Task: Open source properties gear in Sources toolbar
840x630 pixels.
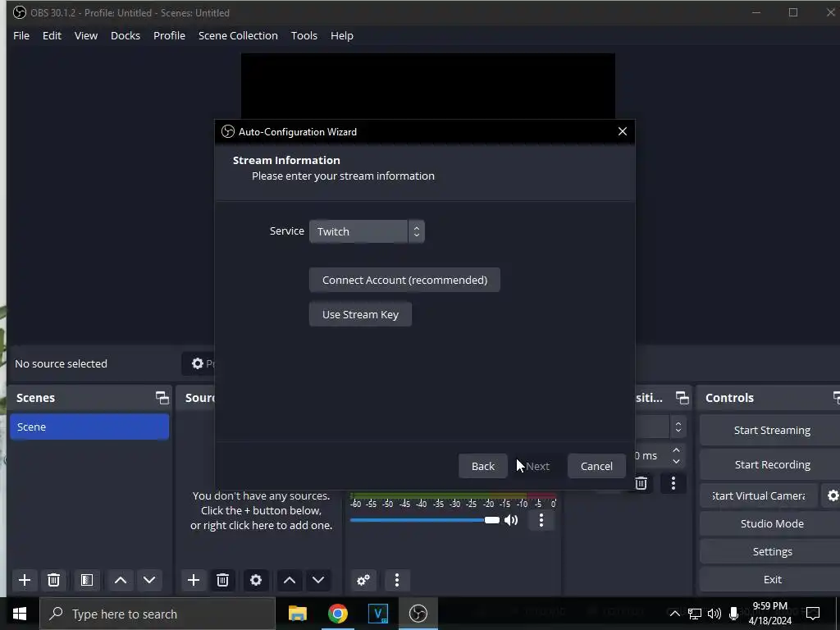Action: point(256,580)
